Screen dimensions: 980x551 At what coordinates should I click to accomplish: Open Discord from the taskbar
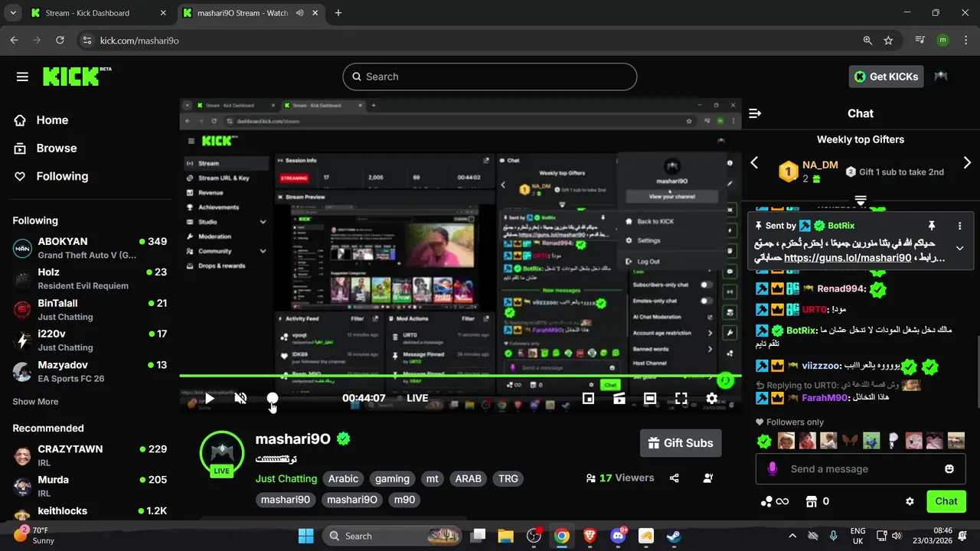(x=618, y=536)
